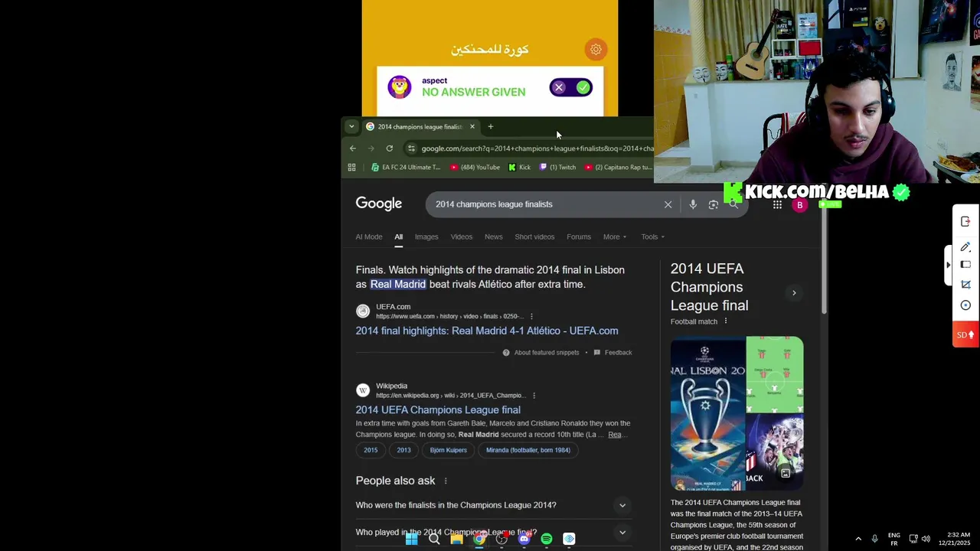
Task: Show hidden system tray icons
Action: (858, 539)
